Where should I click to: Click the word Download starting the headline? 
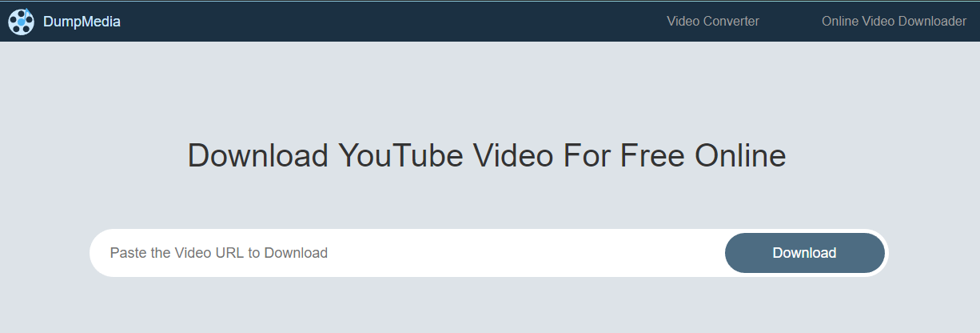[258, 155]
